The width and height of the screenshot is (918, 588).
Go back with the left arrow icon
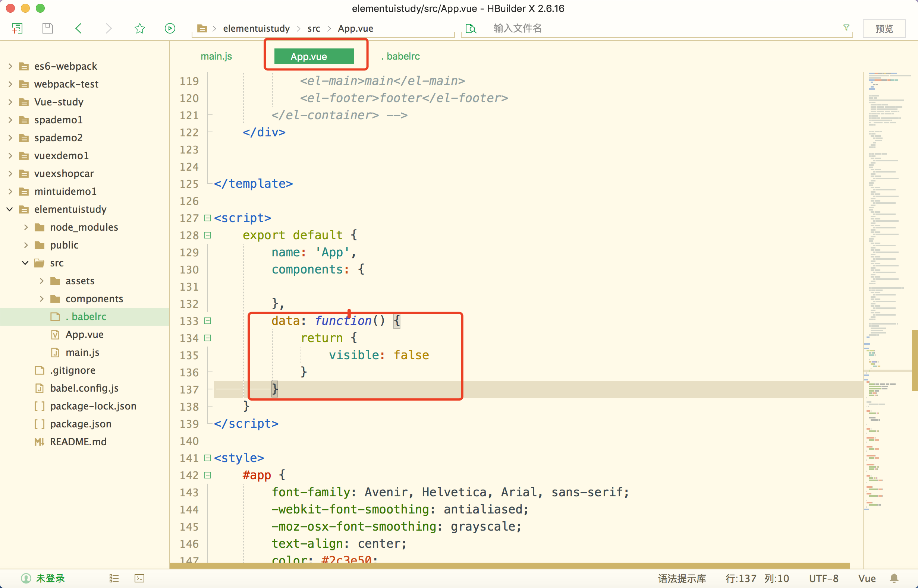pyautogui.click(x=78, y=28)
